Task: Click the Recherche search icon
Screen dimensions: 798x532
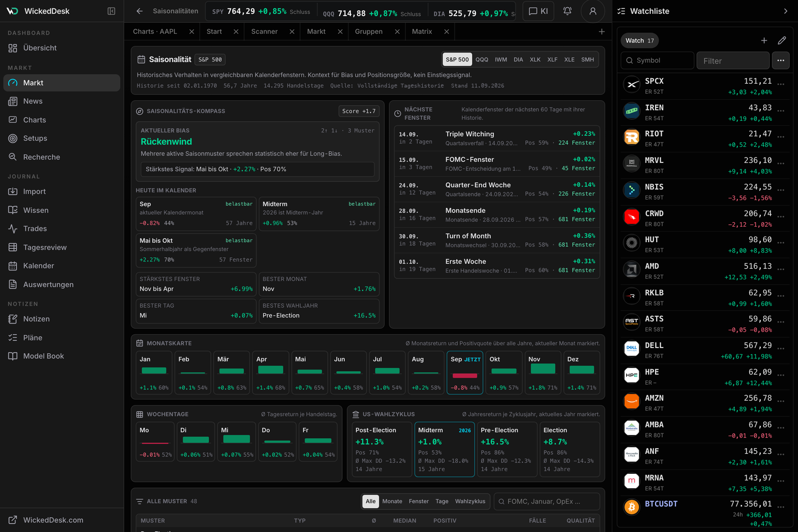Action: (x=13, y=157)
